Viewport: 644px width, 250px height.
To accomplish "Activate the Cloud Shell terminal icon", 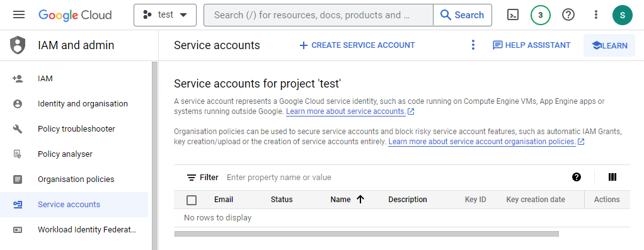I will 512,15.
